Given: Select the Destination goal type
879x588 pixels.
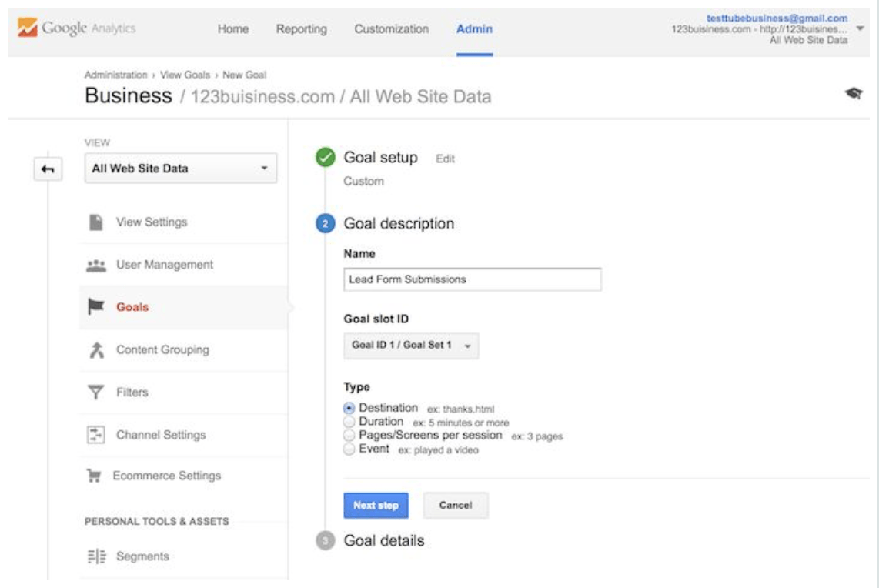Looking at the screenshot, I should click(x=349, y=408).
